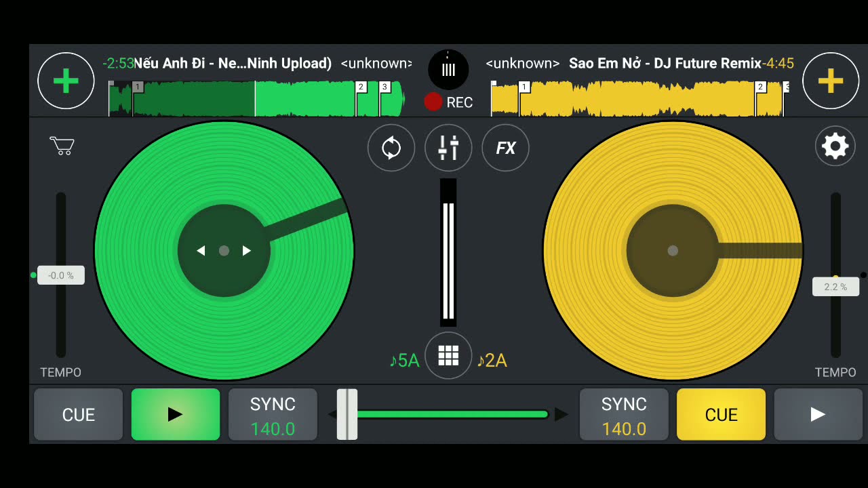Click the right deck key label 2A
The width and height of the screenshot is (868, 488).
pos(492,361)
